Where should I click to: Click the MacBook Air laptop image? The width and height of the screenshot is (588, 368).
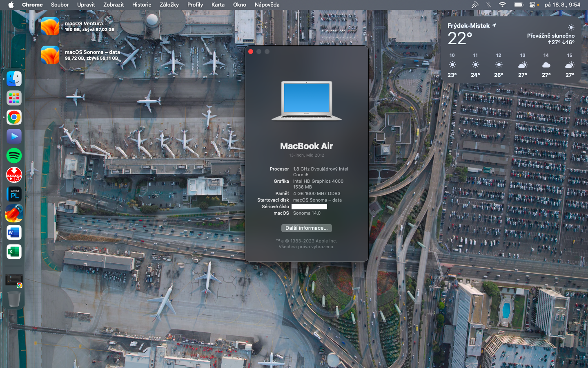pos(307,101)
